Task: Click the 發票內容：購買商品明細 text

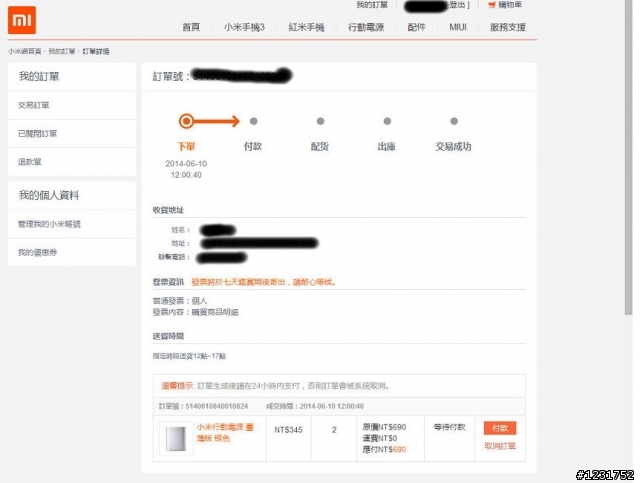Action: [x=196, y=312]
